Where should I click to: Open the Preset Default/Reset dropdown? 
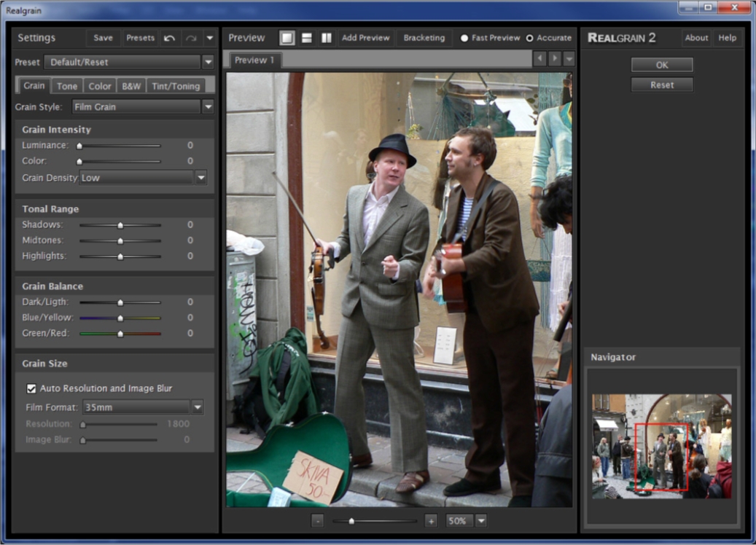tap(129, 62)
